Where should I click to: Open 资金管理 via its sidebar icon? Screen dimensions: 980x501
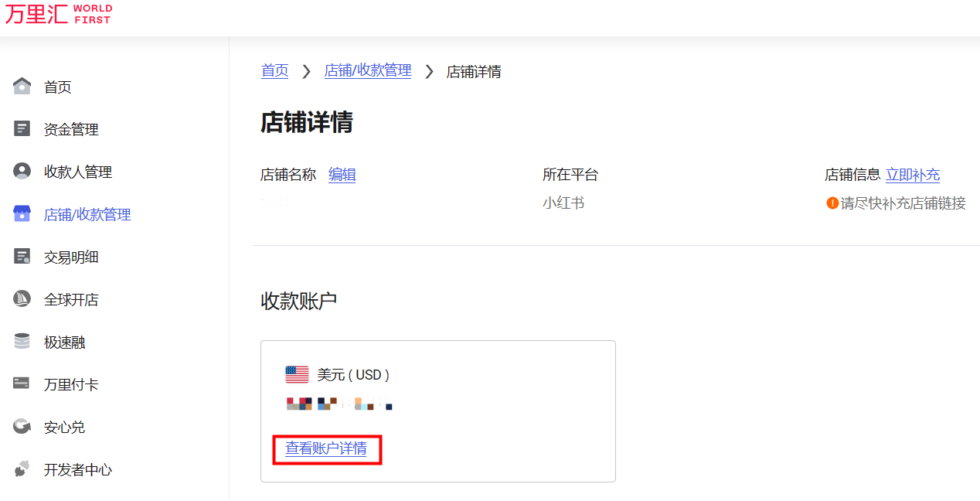[x=22, y=128]
